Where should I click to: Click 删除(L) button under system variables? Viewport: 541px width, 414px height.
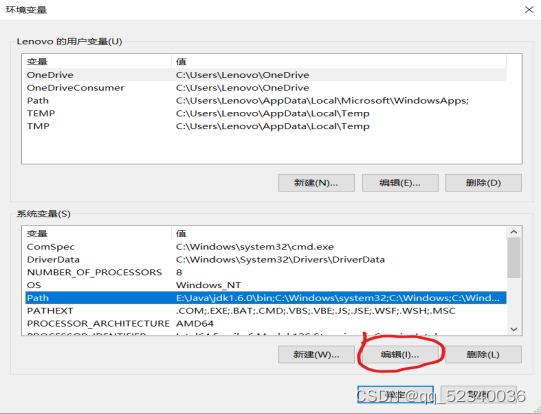tap(483, 355)
